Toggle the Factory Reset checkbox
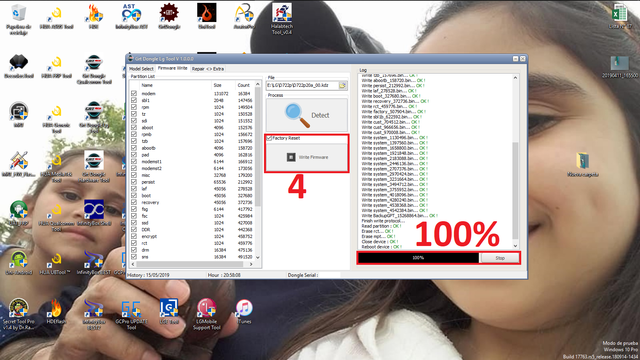 [269, 138]
